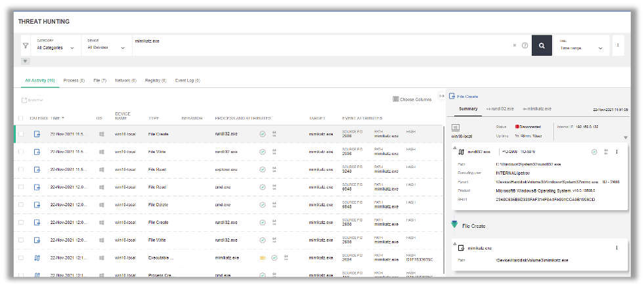Switch to Registry (0) tab
The width and height of the screenshot is (644, 287).
coord(156,81)
